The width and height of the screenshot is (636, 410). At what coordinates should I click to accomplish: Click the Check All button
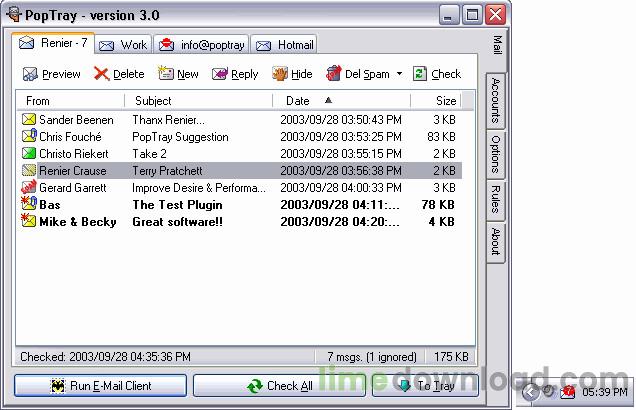[x=279, y=386]
